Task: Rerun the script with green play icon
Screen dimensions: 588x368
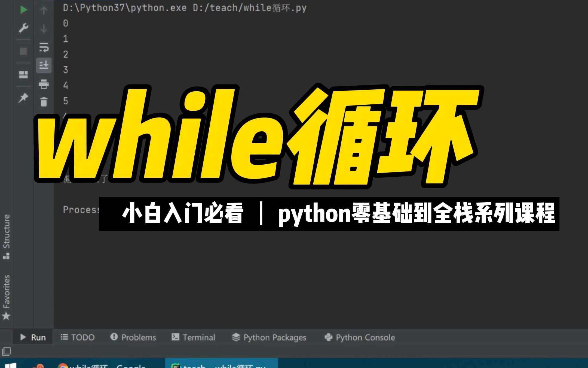Action: tap(24, 10)
